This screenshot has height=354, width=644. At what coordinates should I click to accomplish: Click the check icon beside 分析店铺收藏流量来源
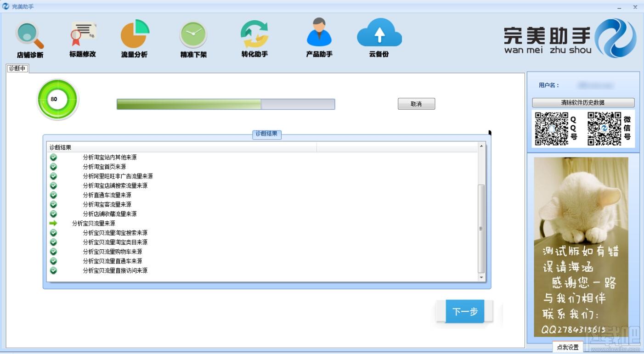(53, 214)
